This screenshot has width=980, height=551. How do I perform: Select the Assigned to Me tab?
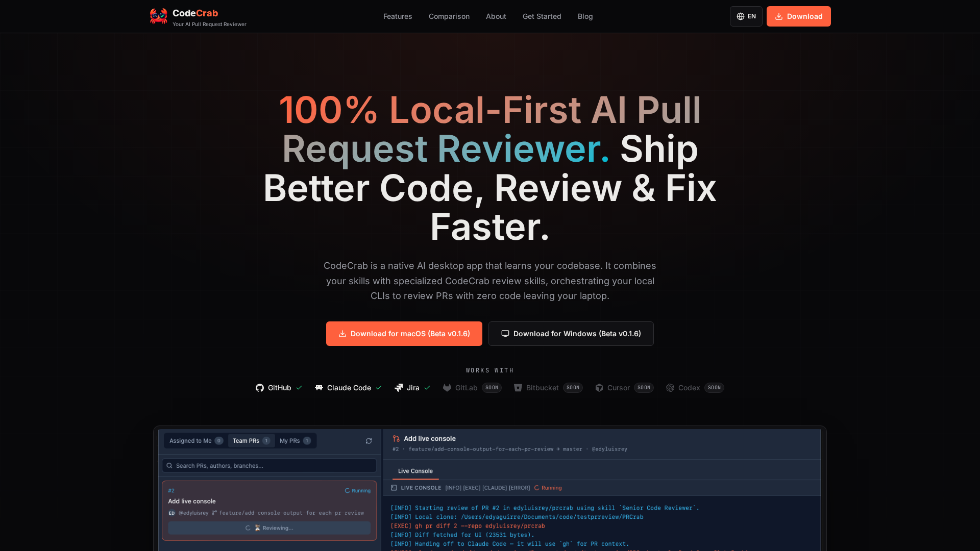coord(196,441)
